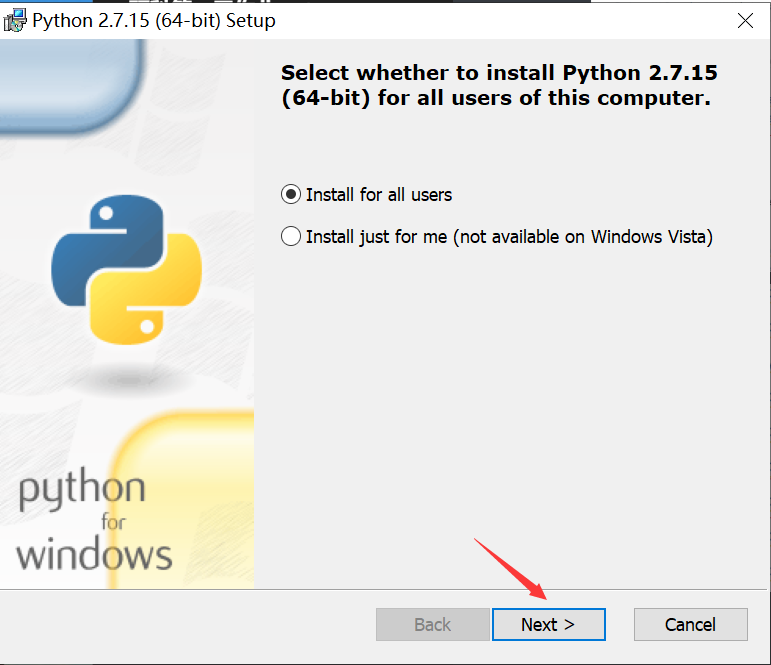Click the "(not available on Windows Vista)" text
The width and height of the screenshot is (771, 665).
pyautogui.click(x=584, y=237)
